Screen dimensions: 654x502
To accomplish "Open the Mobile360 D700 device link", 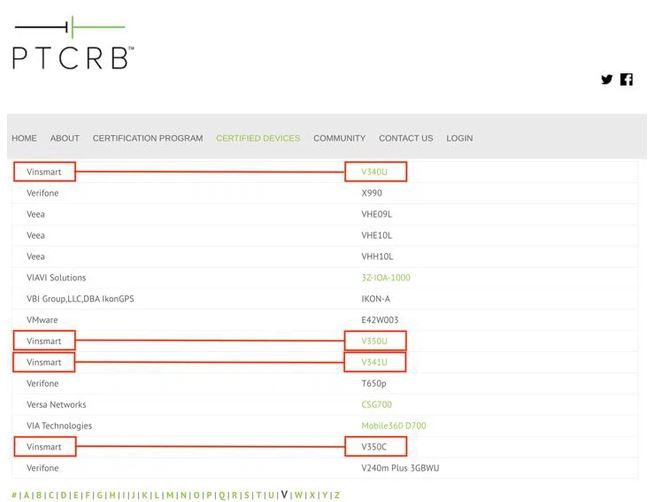I will [x=394, y=426].
